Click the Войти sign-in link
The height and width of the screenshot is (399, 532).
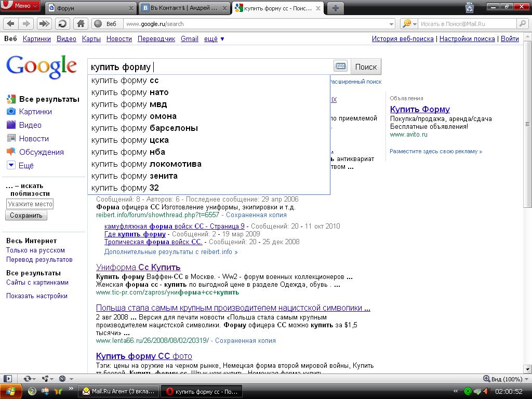click(x=510, y=38)
